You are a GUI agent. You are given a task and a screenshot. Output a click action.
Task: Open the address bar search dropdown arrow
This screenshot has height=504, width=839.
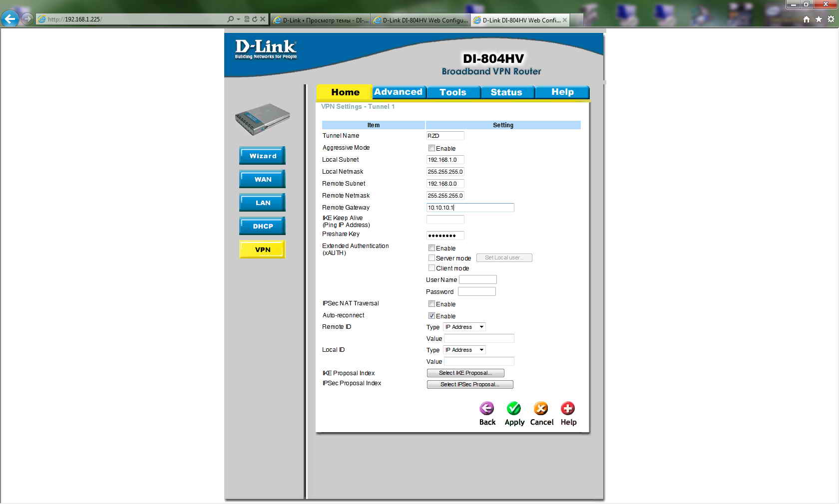(x=238, y=19)
